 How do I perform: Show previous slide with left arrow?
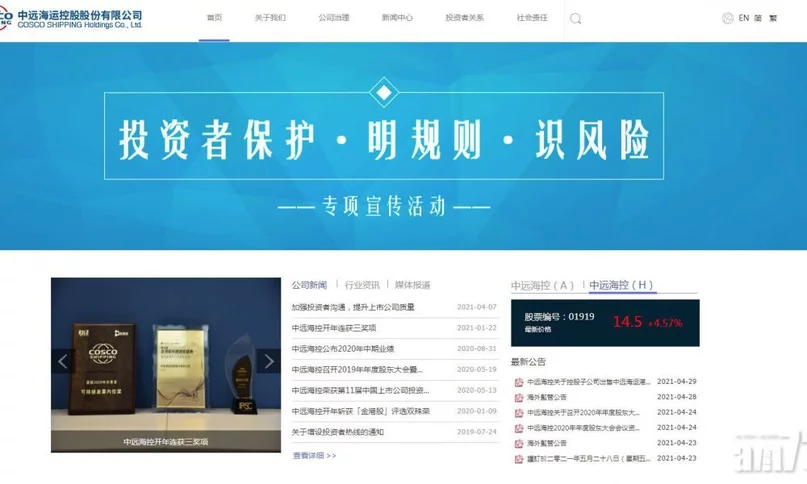coord(63,361)
